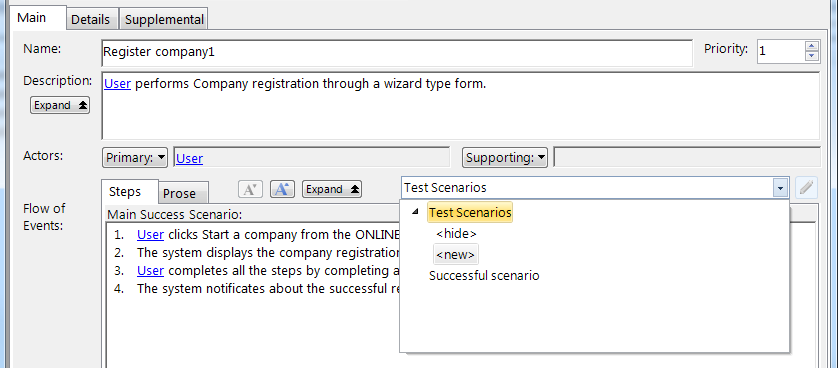Collapse the Test Scenarios tree node
The image size is (838, 368).
point(415,213)
